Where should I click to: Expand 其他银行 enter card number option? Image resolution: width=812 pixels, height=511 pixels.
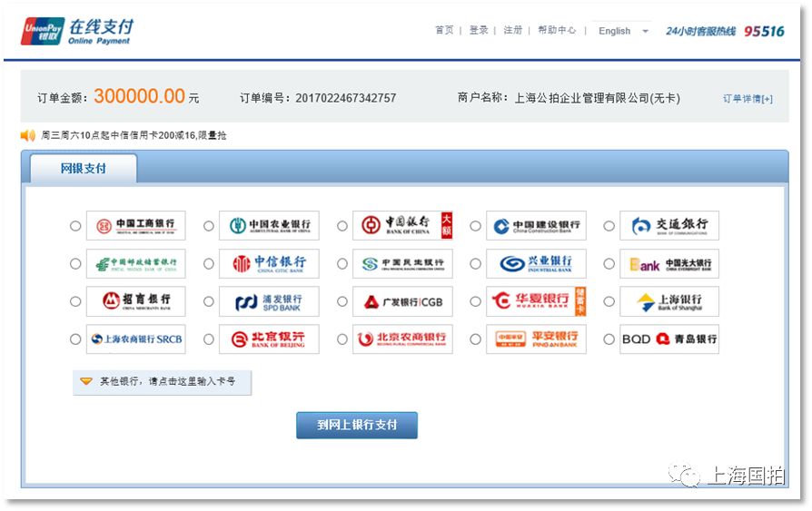tap(162, 382)
